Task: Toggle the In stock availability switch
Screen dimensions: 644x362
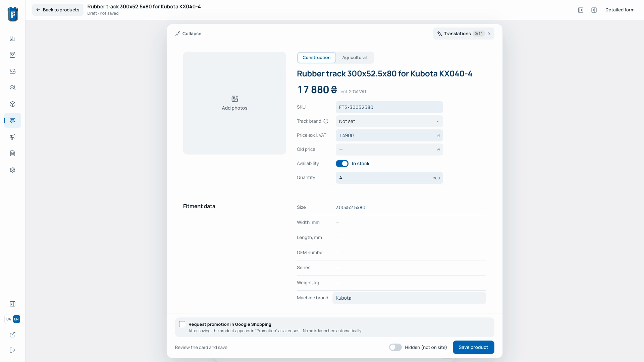Action: (342, 164)
